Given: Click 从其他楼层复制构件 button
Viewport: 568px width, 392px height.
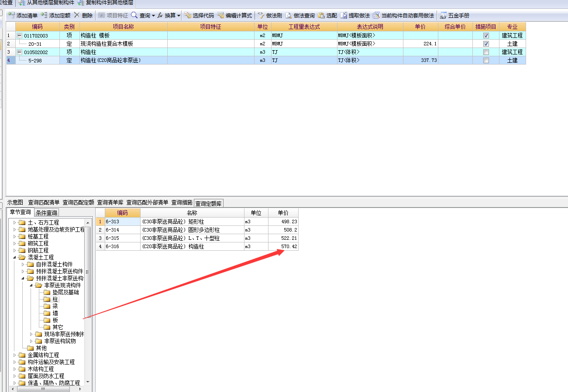Looking at the screenshot, I should 47,3.
